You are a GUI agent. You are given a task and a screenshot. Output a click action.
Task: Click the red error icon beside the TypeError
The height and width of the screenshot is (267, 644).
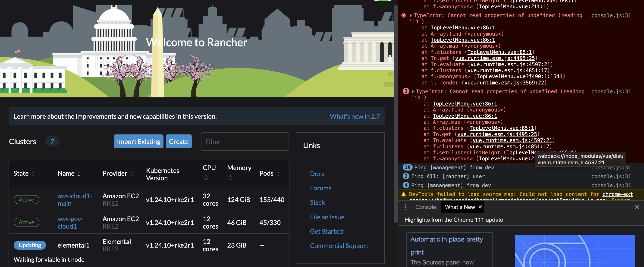pyautogui.click(x=404, y=15)
